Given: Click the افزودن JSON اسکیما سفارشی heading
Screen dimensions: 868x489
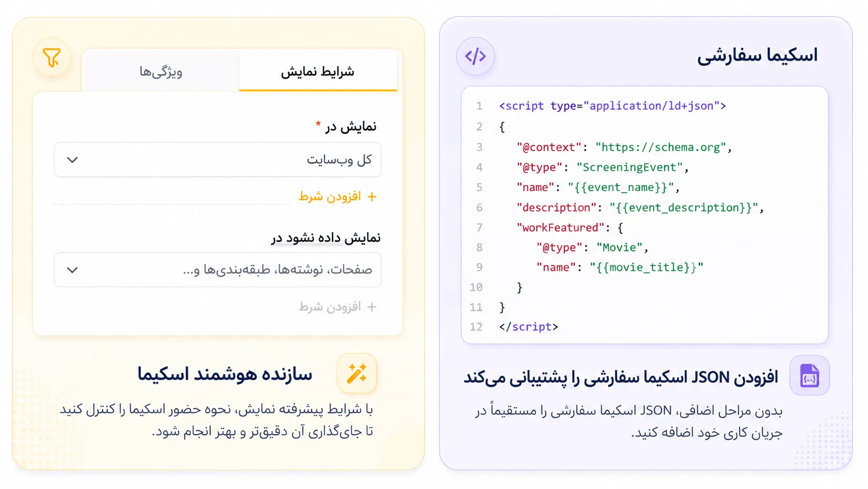Looking at the screenshot, I should tap(621, 377).
